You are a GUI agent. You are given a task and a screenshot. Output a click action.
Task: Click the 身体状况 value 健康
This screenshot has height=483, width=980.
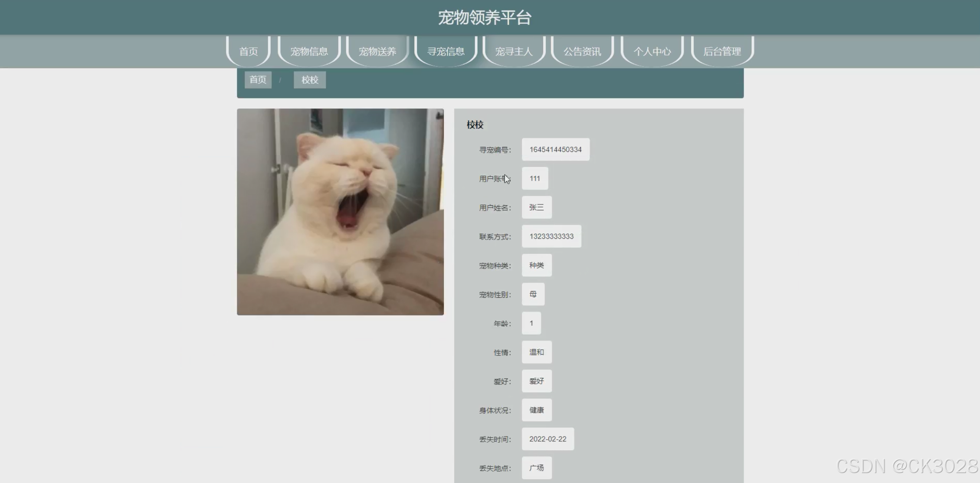pos(536,410)
